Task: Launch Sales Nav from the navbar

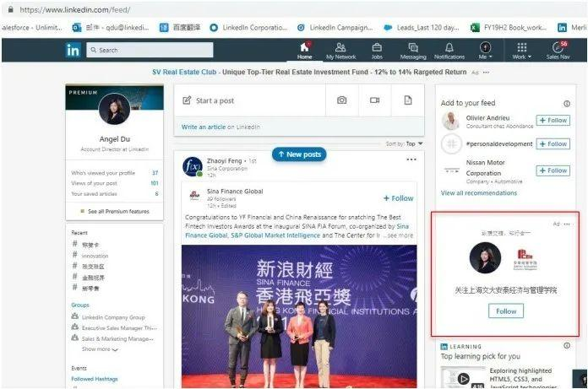Action: pyautogui.click(x=558, y=51)
